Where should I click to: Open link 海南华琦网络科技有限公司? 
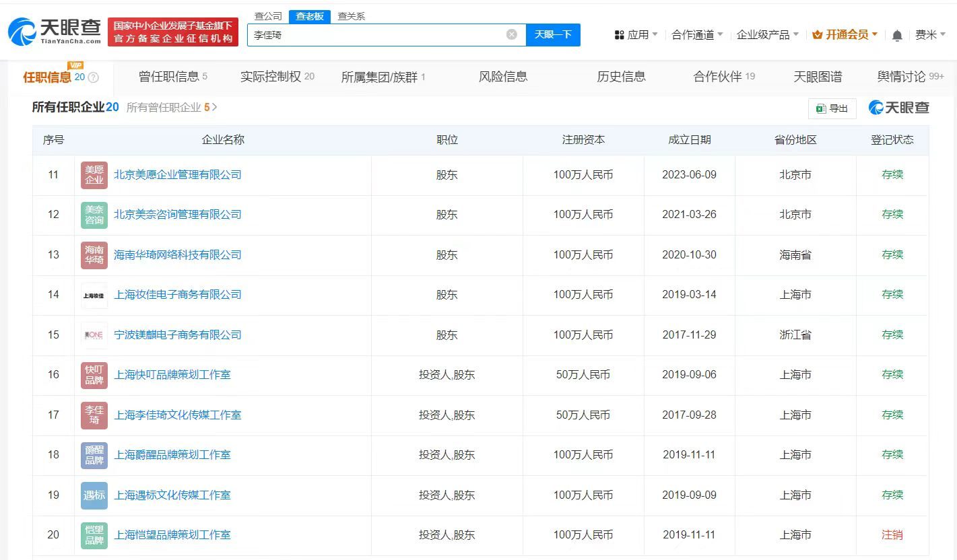(178, 255)
